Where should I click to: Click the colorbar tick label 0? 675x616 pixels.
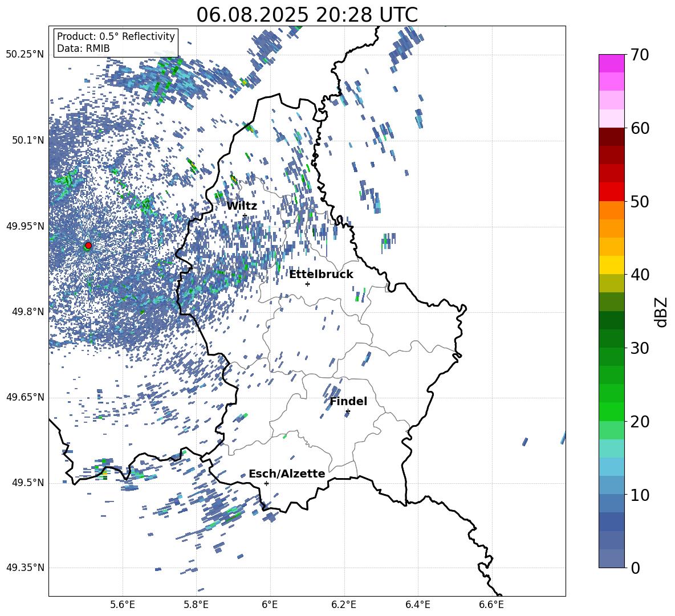pos(635,568)
